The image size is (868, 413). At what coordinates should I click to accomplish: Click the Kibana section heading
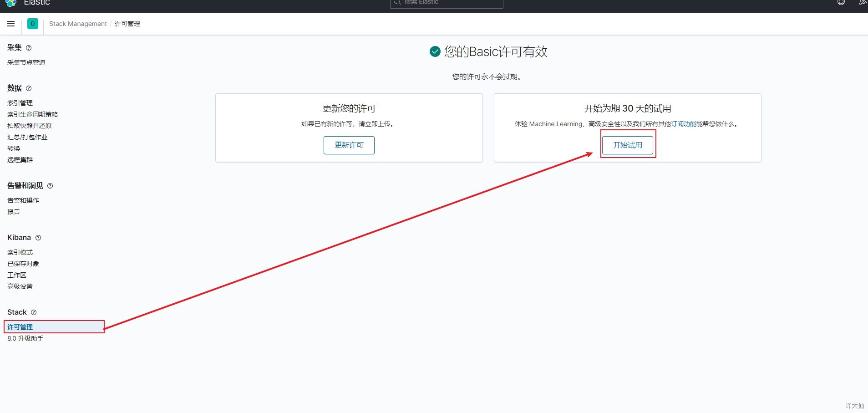(19, 237)
